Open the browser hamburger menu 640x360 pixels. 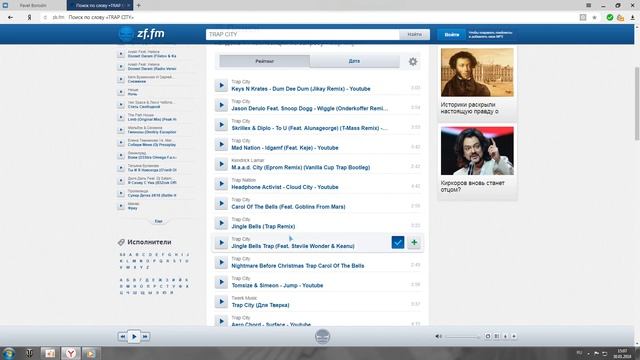(x=589, y=5)
